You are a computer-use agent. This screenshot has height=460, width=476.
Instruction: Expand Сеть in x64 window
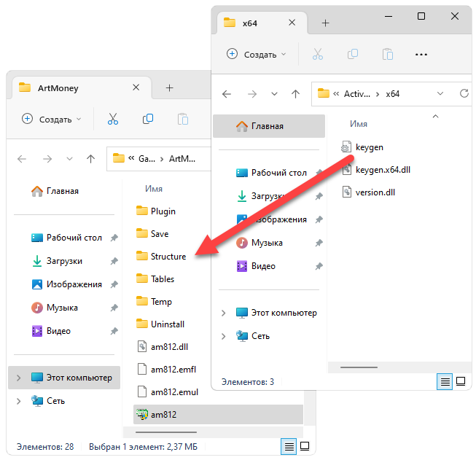224,336
